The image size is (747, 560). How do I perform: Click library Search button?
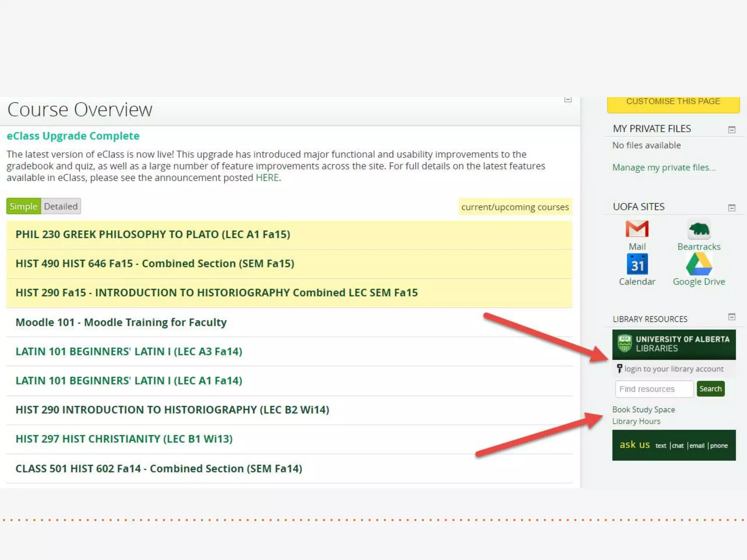tap(710, 389)
